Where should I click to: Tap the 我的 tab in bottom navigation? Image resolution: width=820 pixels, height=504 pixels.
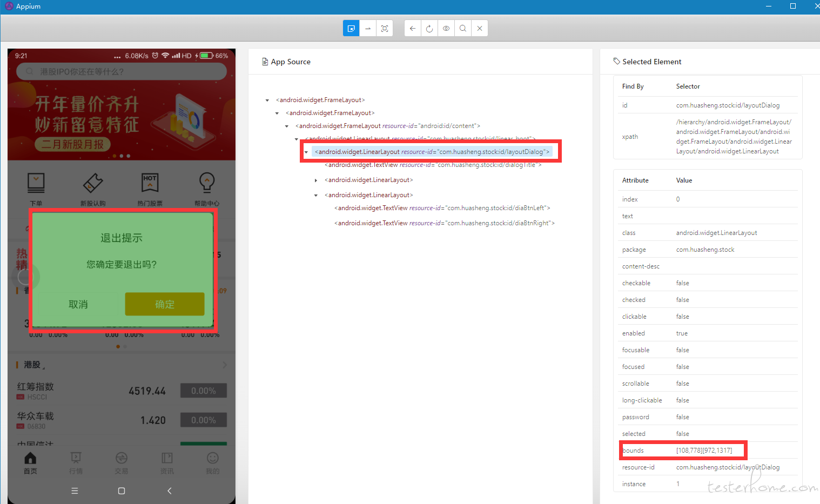pos(213,463)
